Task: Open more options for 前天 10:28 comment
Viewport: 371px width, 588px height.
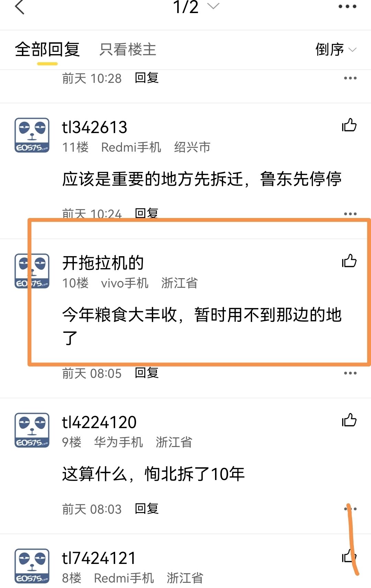Action: (x=350, y=78)
